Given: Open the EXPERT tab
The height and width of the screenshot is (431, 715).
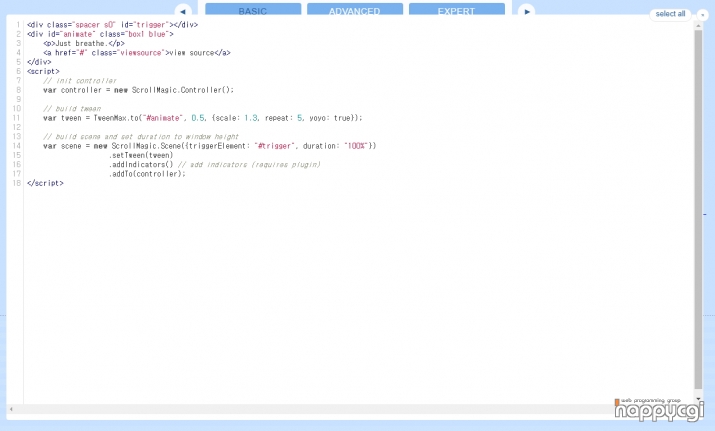Looking at the screenshot, I should point(456,10).
